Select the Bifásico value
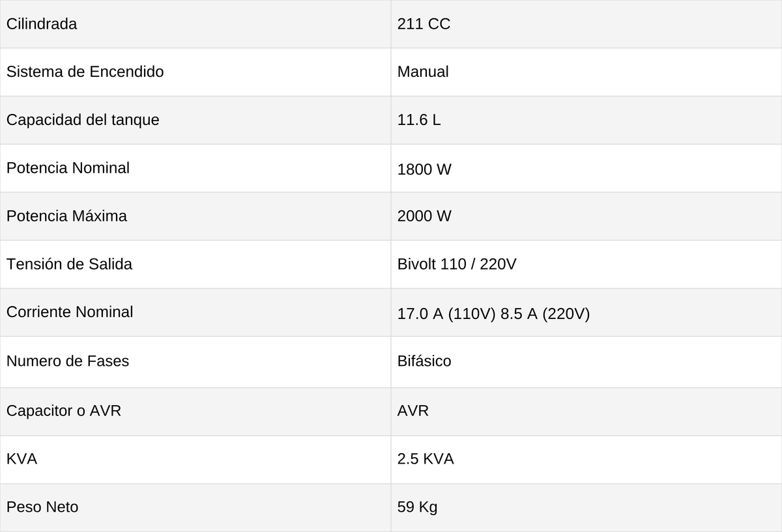This screenshot has width=782, height=532. pos(424,361)
